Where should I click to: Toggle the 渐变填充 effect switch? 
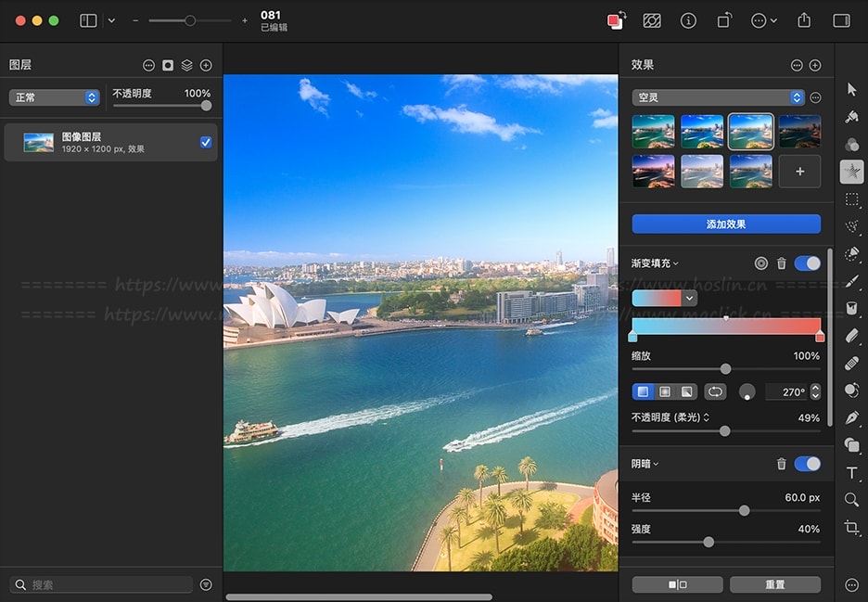[x=807, y=263]
